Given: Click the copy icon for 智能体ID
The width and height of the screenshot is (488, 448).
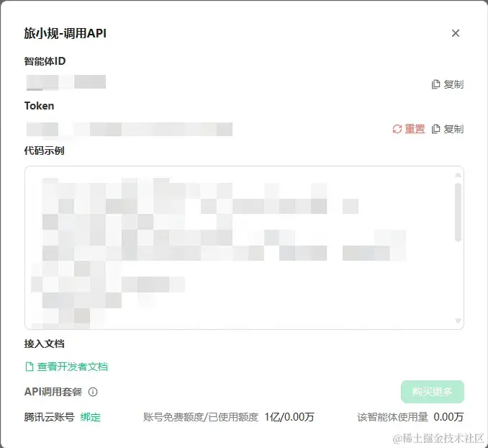Looking at the screenshot, I should pos(435,84).
